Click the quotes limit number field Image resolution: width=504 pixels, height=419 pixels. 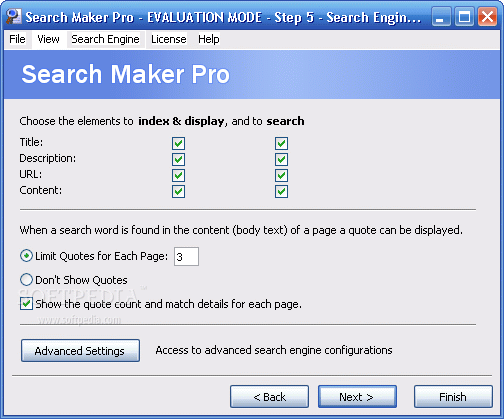click(186, 256)
